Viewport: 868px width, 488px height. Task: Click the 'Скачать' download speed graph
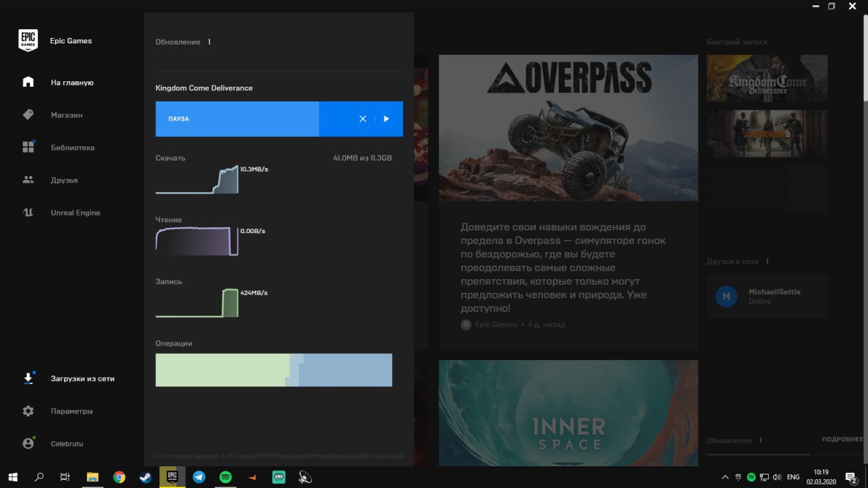(x=197, y=180)
